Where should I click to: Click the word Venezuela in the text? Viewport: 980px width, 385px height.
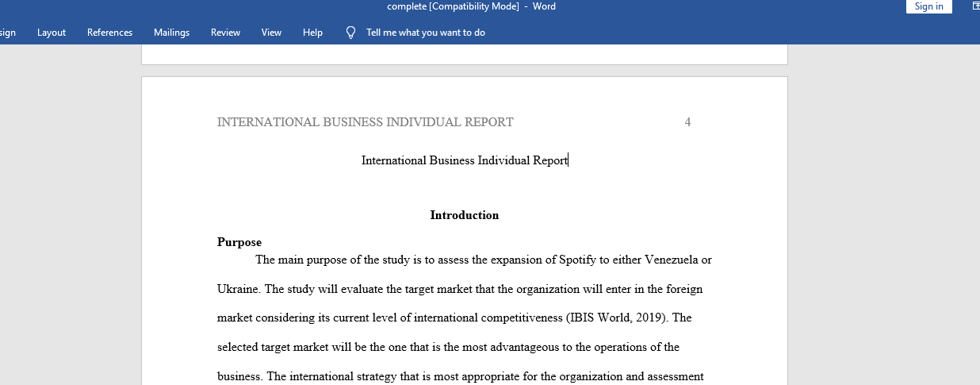[672, 260]
